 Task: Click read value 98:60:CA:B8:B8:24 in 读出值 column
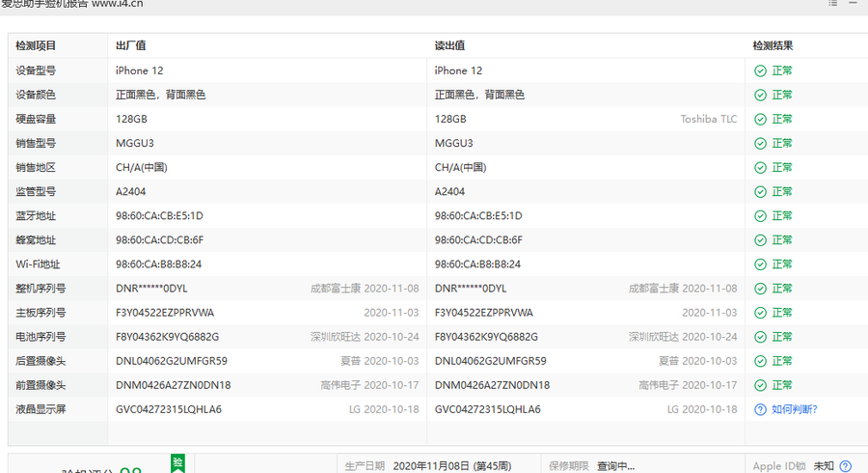[477, 264]
